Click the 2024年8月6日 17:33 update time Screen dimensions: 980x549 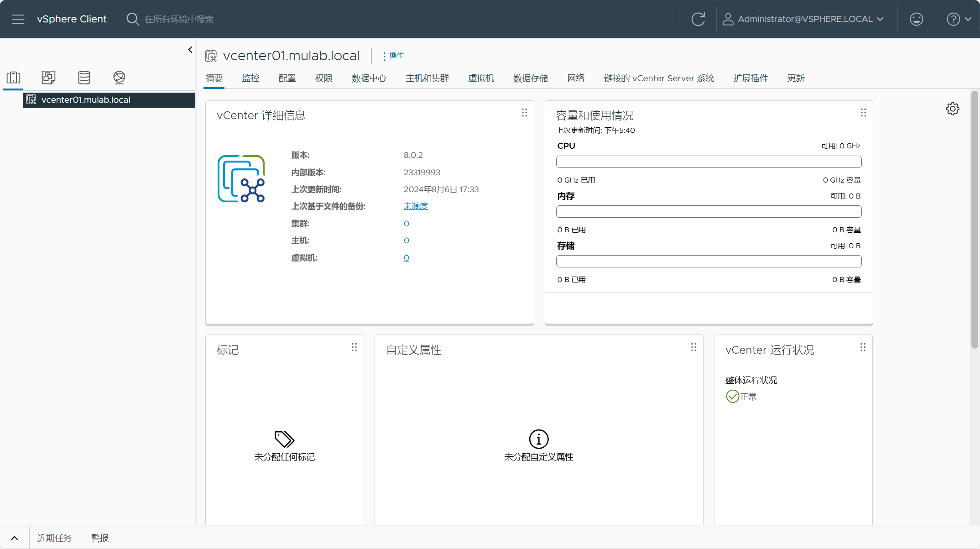(441, 189)
